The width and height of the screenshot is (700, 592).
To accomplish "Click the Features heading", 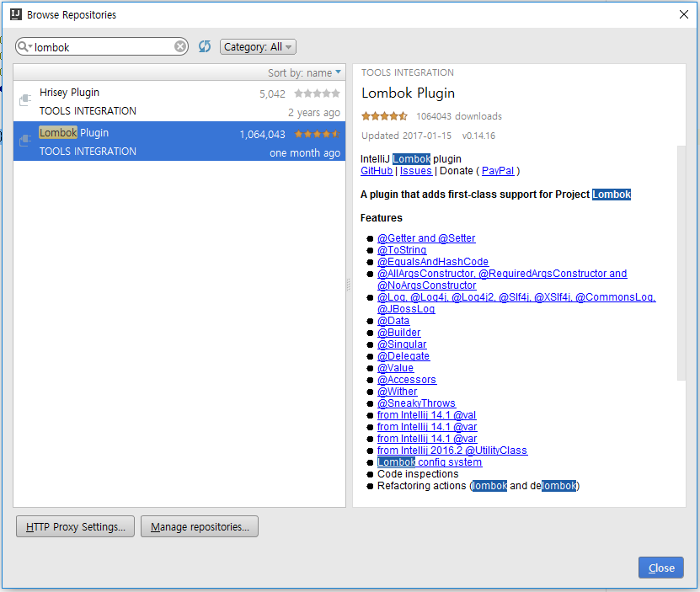I will 382,218.
